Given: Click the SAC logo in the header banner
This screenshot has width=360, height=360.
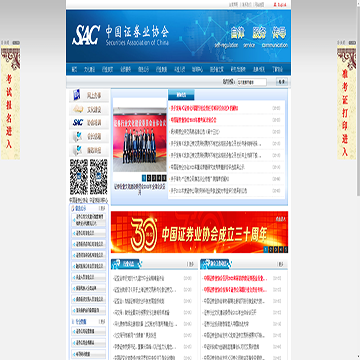Looking at the screenshot, I should pyautogui.click(x=86, y=35).
